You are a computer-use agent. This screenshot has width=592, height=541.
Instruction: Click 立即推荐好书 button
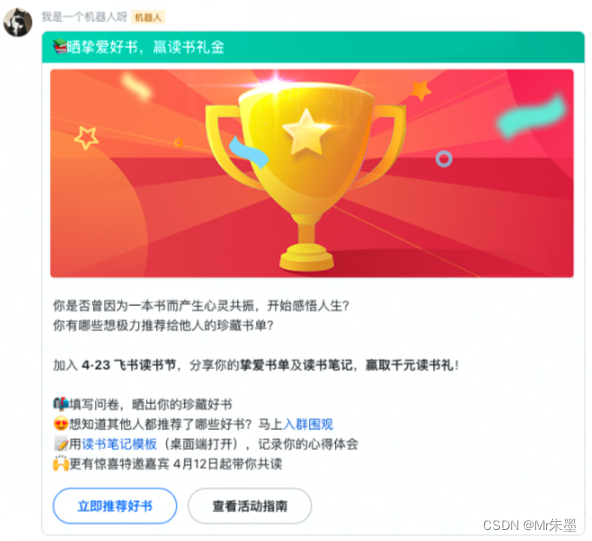115,506
